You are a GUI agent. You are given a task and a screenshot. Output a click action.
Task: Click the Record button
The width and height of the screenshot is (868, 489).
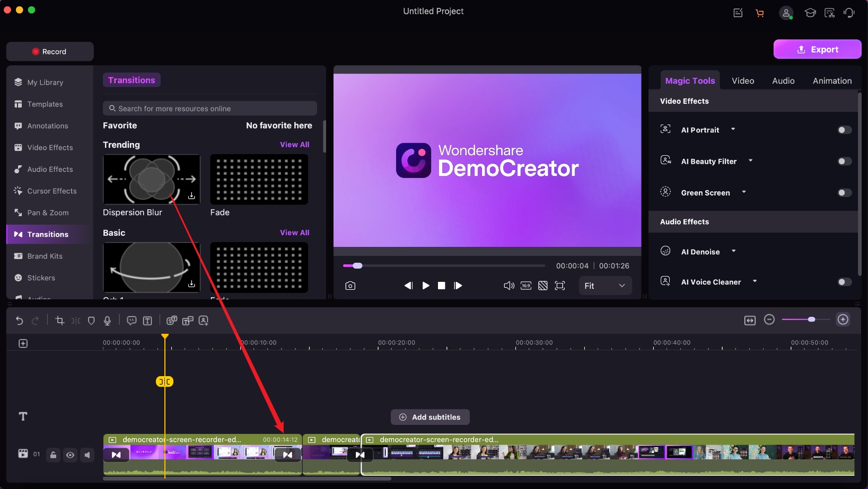(50, 51)
